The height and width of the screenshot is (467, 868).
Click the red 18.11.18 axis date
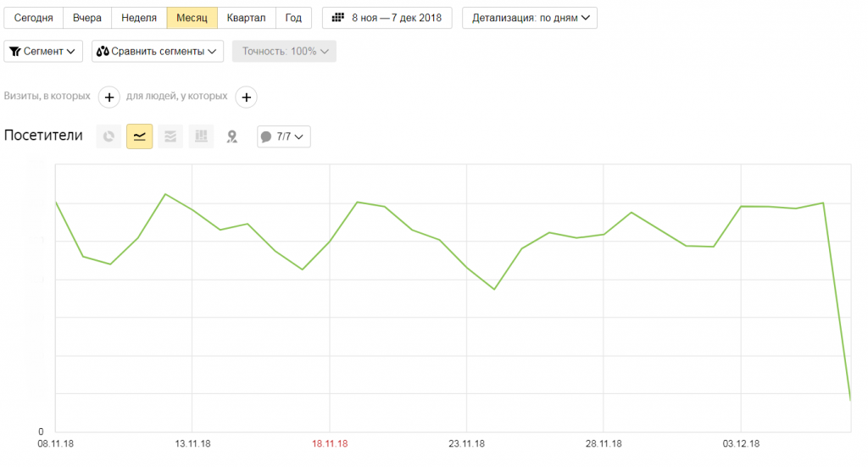click(x=330, y=444)
